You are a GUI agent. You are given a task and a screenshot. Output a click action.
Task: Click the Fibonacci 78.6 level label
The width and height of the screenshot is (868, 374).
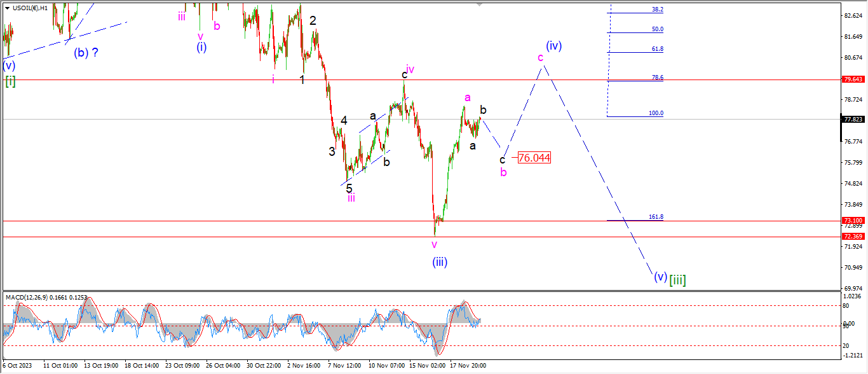coord(657,77)
